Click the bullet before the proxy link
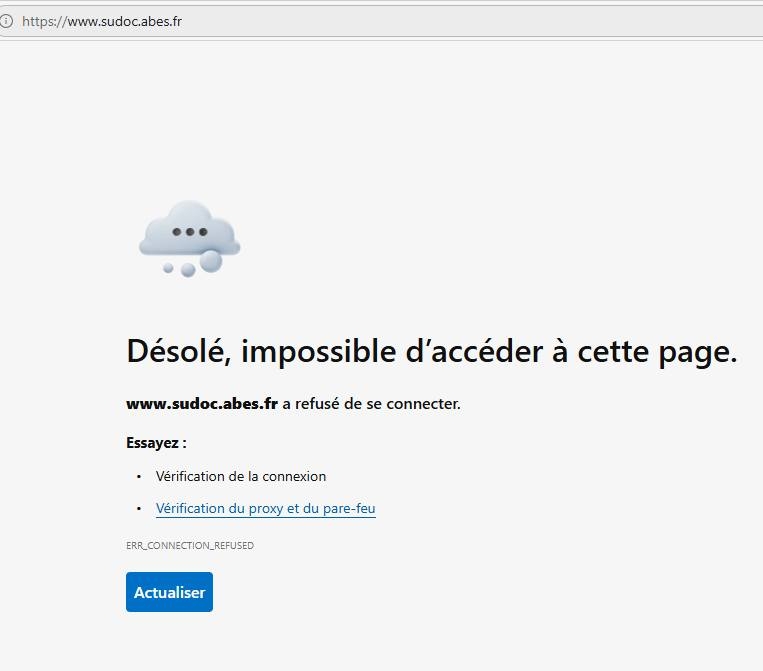Screen dimensions: 763x671 (139, 509)
